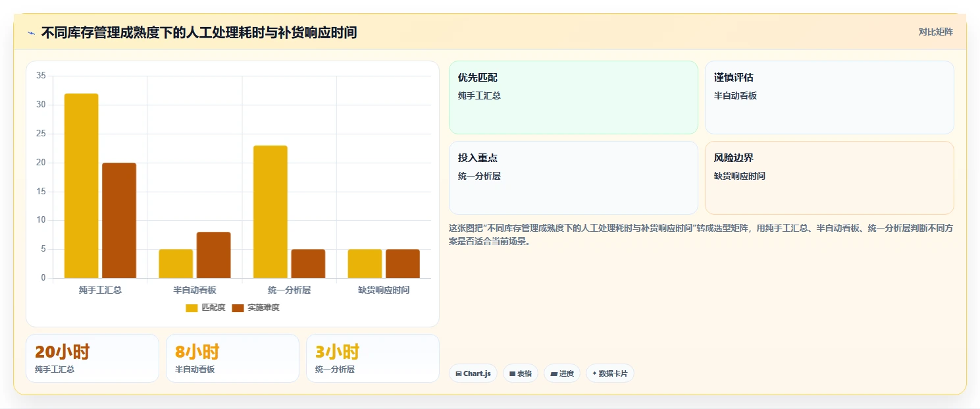Click the 缺货响应时间 x-axis label
Viewport: 980px width, 409px height.
point(384,290)
